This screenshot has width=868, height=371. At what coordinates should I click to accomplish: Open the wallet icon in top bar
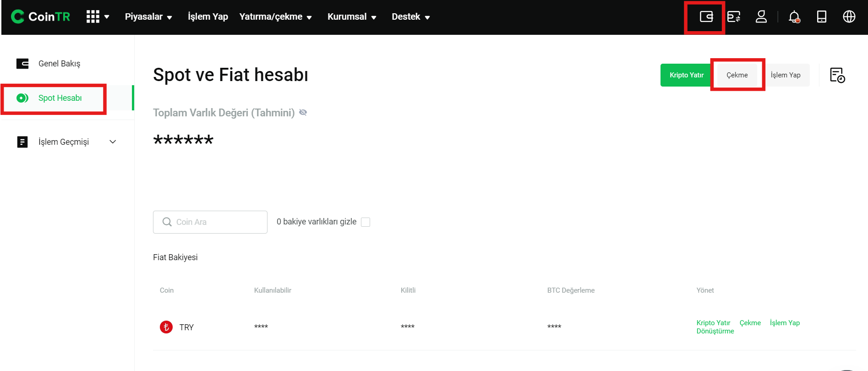[x=706, y=17]
